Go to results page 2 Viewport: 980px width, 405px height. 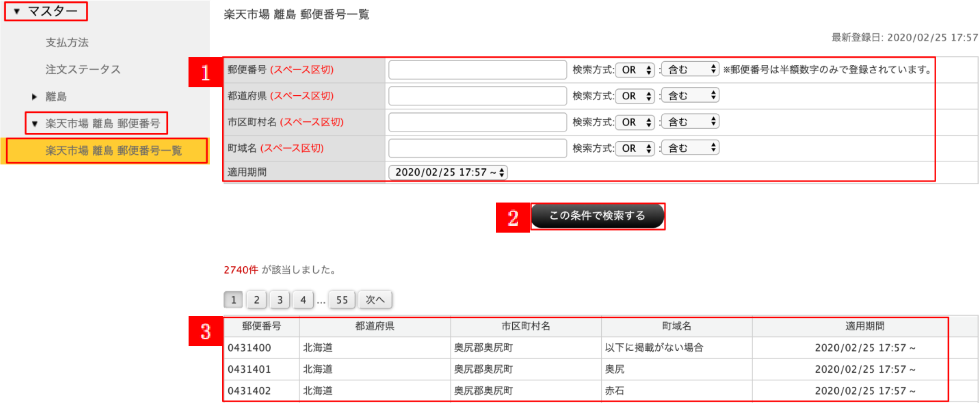(256, 300)
